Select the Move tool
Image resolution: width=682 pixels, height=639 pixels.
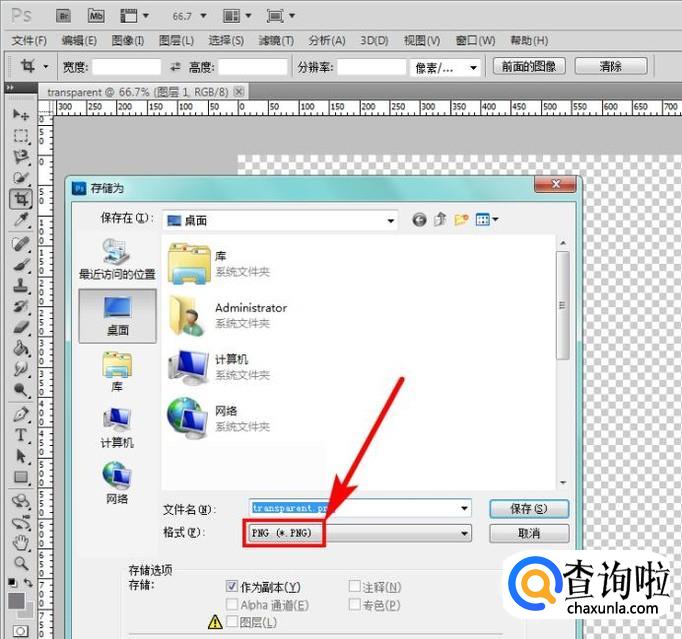[x=20, y=114]
